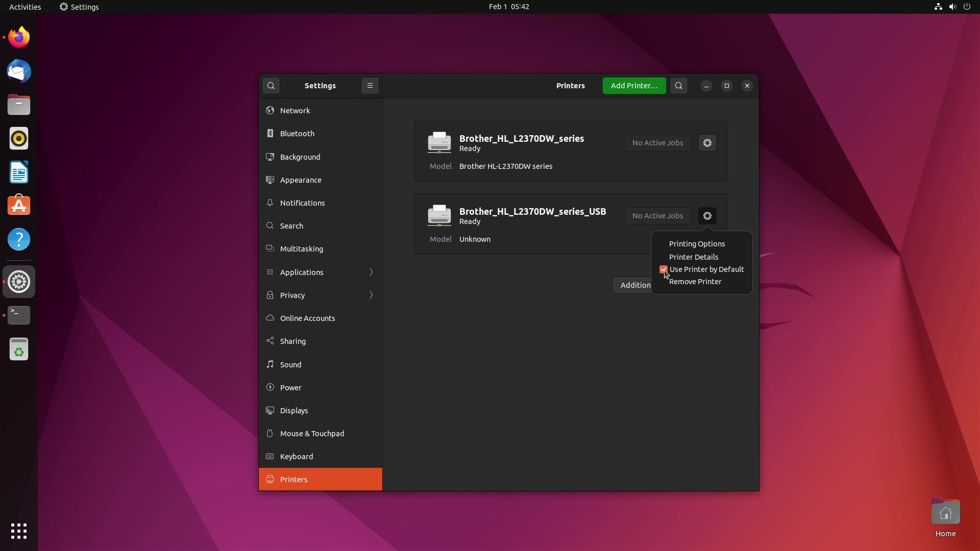Click the Brother_HL_L2370DW_series_USB printer icon
980x551 pixels.
pyautogui.click(x=439, y=215)
